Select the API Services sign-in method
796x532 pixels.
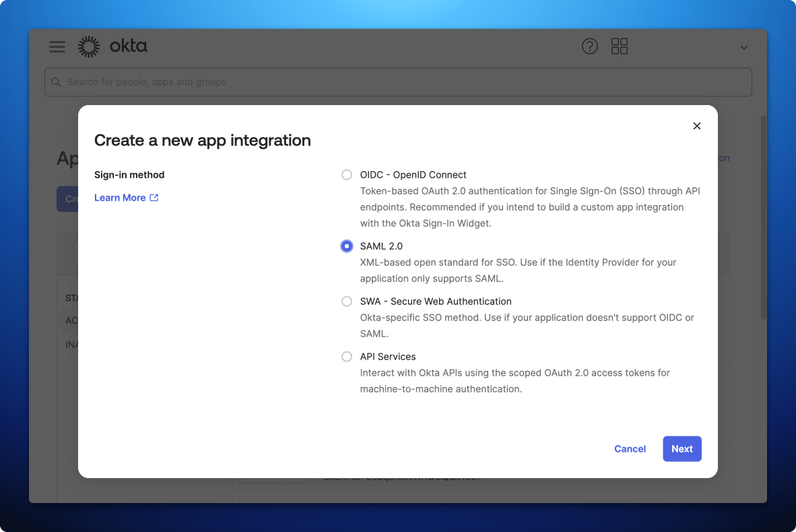tap(346, 356)
